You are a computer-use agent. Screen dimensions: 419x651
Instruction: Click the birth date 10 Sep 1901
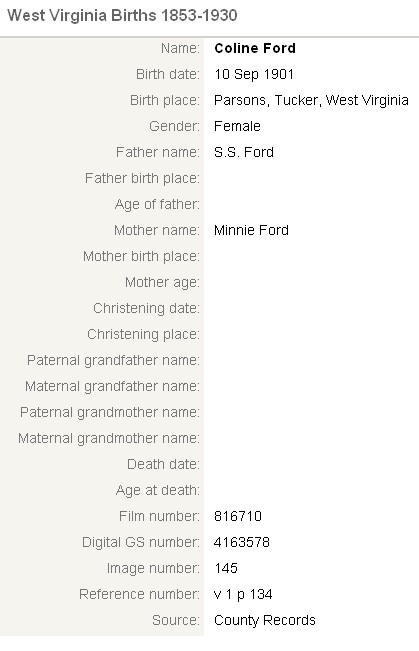tap(254, 74)
